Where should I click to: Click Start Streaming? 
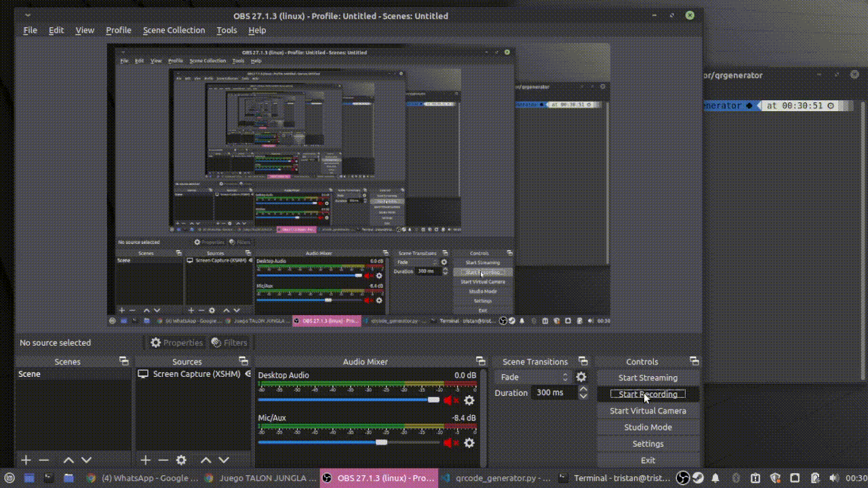pyautogui.click(x=648, y=378)
